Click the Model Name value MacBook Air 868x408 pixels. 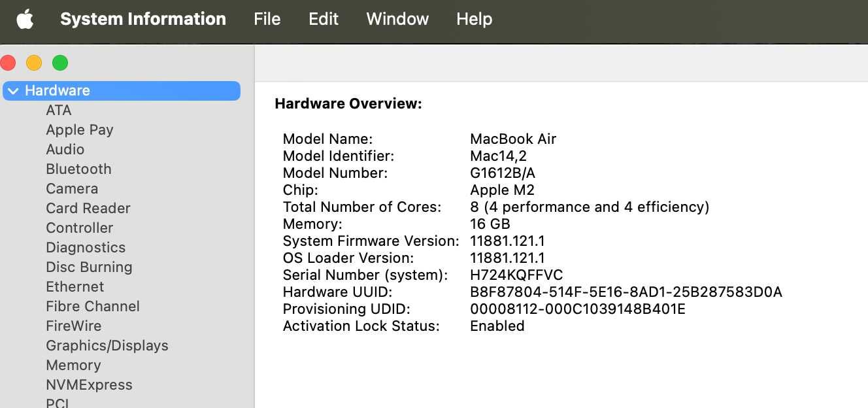coord(513,139)
